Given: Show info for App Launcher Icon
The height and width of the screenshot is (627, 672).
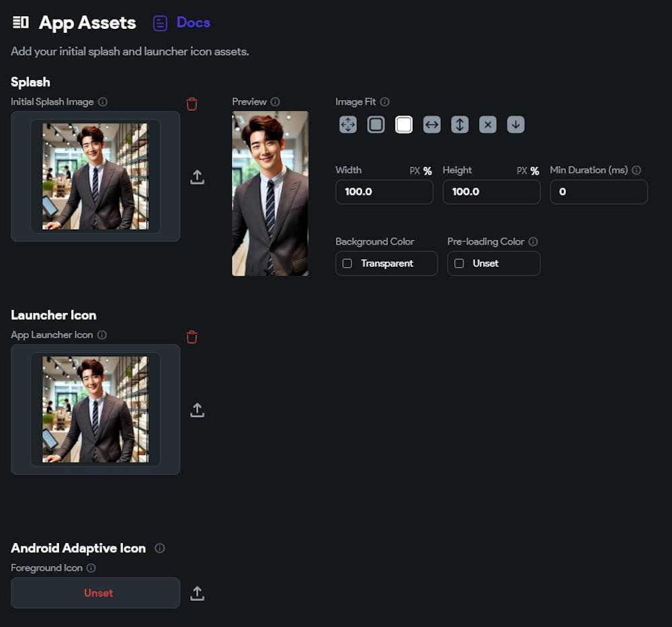Looking at the screenshot, I should tap(102, 335).
